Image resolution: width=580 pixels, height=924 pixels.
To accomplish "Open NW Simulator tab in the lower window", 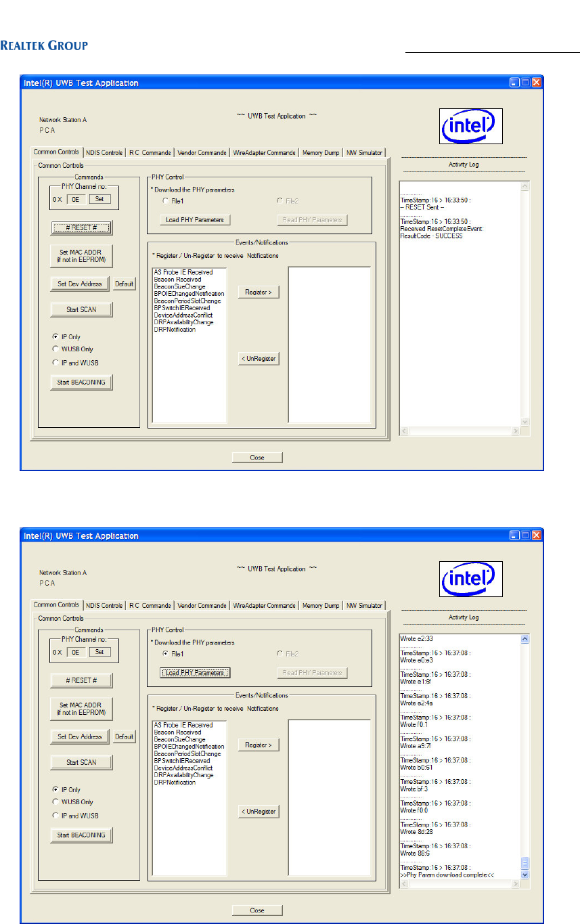I will click(364, 606).
